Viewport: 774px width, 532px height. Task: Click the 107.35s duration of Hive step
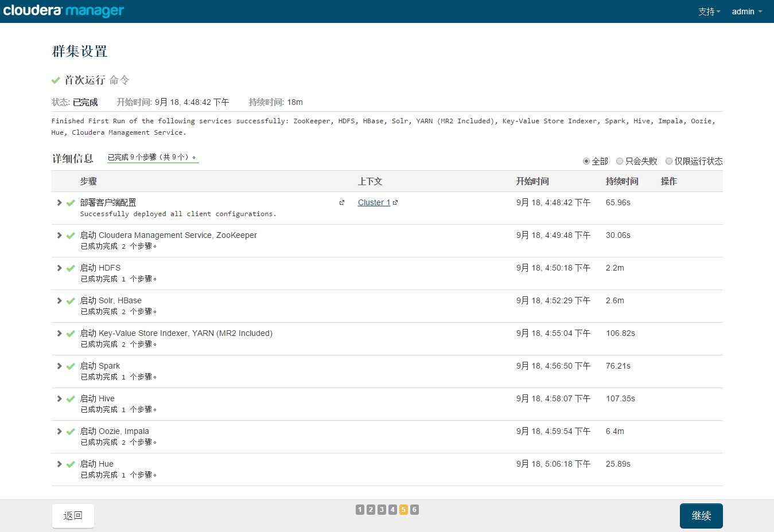pos(620,398)
